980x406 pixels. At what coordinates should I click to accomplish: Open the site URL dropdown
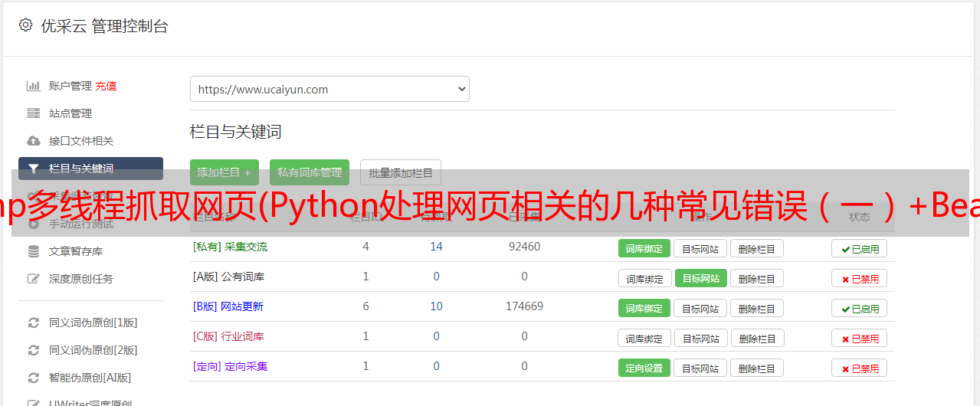[x=329, y=89]
